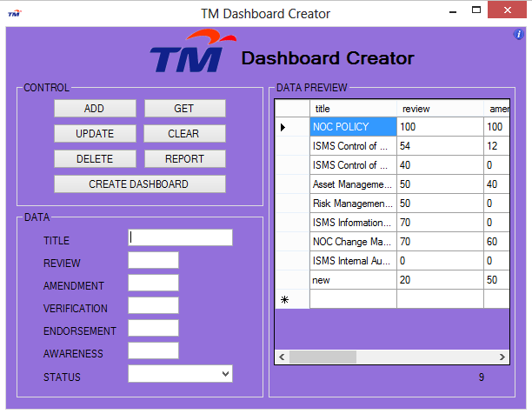Image resolution: width=532 pixels, height=414 pixels.
Task: Select the Asset Manageme... title cell
Action: tap(353, 184)
